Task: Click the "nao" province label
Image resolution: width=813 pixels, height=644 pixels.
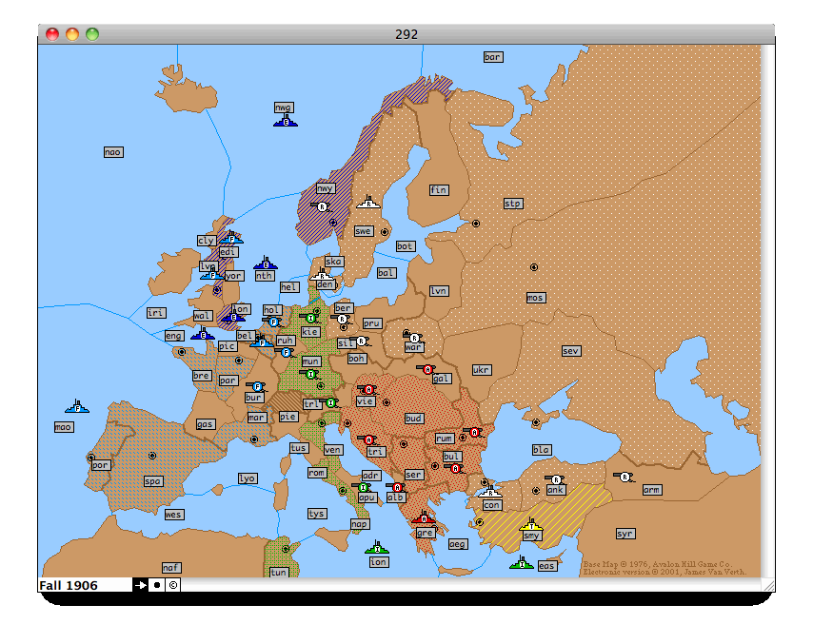Action: pos(113,152)
